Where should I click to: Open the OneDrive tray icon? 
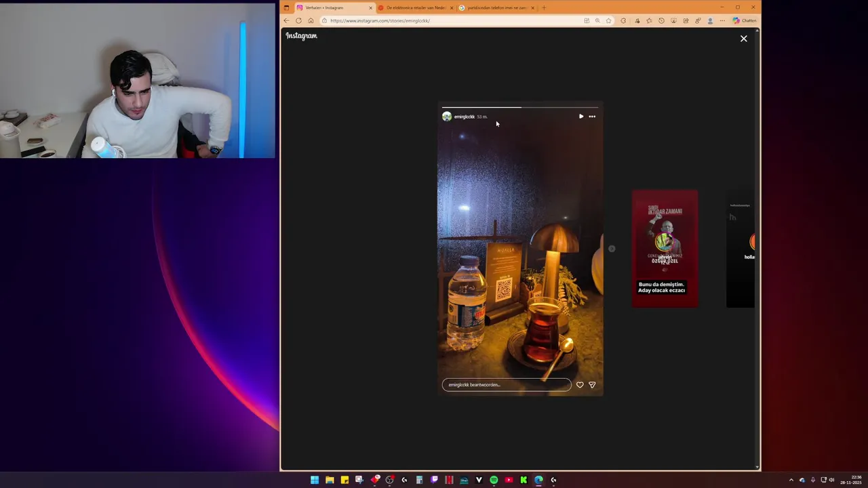(x=802, y=480)
